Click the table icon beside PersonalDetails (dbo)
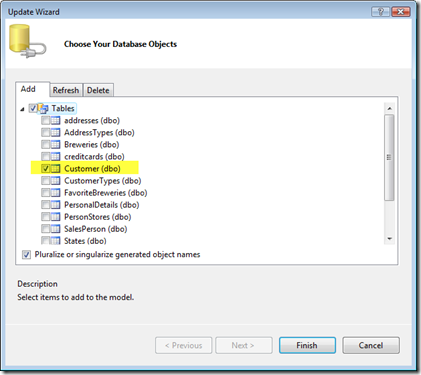The image size is (421, 375). [56, 205]
